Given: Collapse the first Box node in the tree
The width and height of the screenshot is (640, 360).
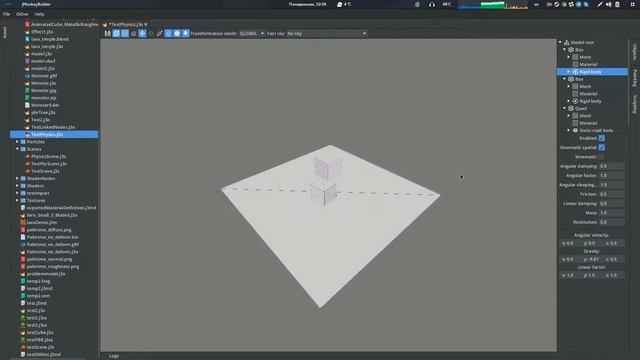Looking at the screenshot, I should (565, 49).
